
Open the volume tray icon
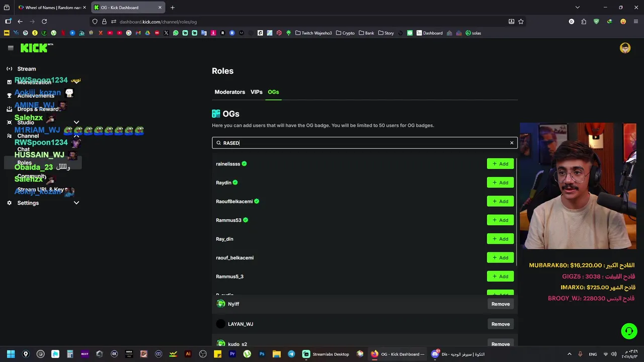pyautogui.click(x=615, y=354)
